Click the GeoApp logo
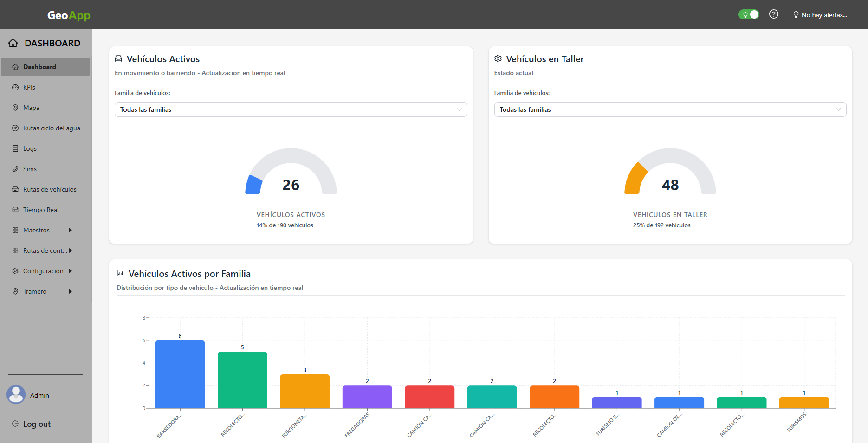 69,15
